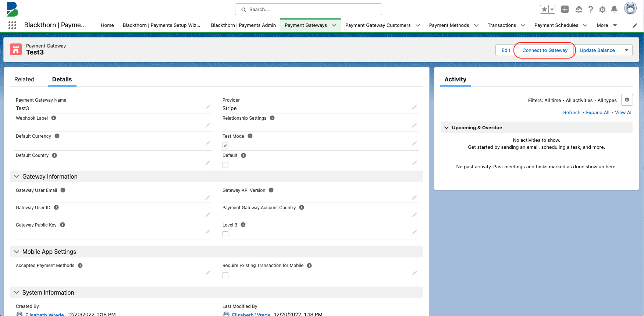
Task: Open Payment Gateway Customers dropdown chevron
Action: pyautogui.click(x=418, y=25)
